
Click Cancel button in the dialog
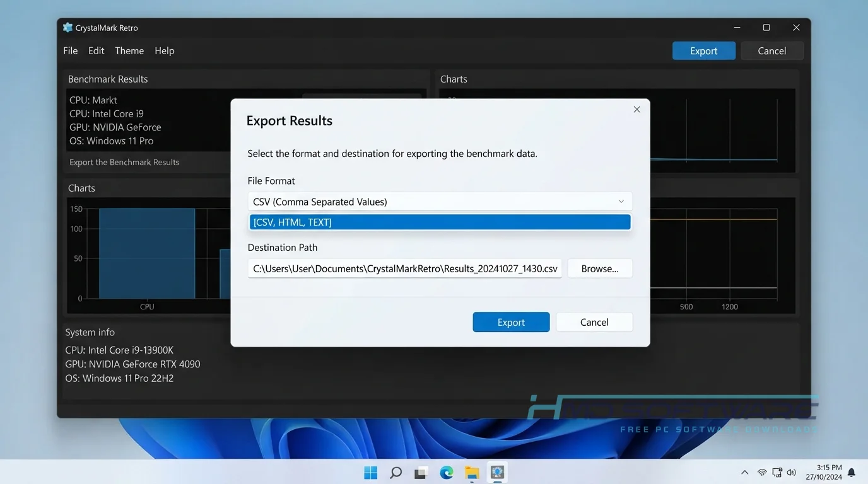click(594, 322)
